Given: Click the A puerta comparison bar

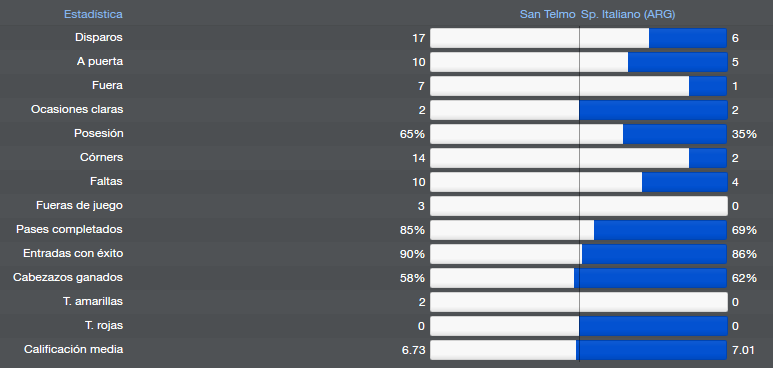Looking at the screenshot, I should click(x=579, y=62).
